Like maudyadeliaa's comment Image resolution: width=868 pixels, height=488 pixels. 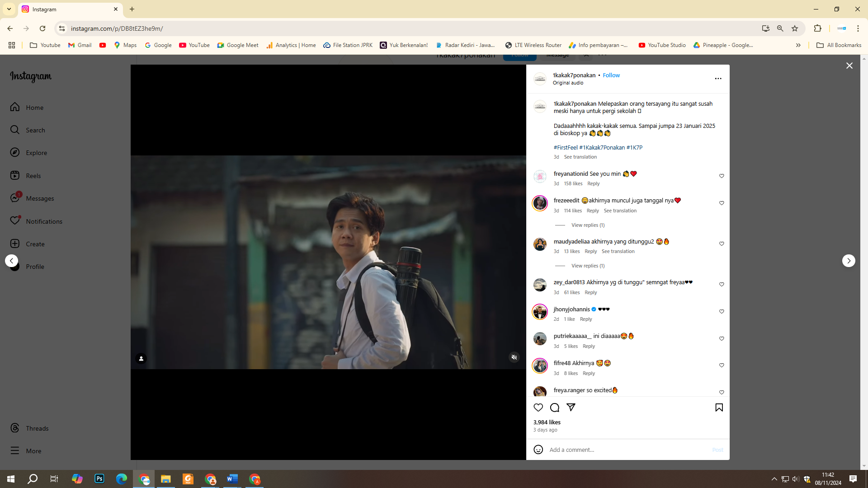pyautogui.click(x=722, y=244)
